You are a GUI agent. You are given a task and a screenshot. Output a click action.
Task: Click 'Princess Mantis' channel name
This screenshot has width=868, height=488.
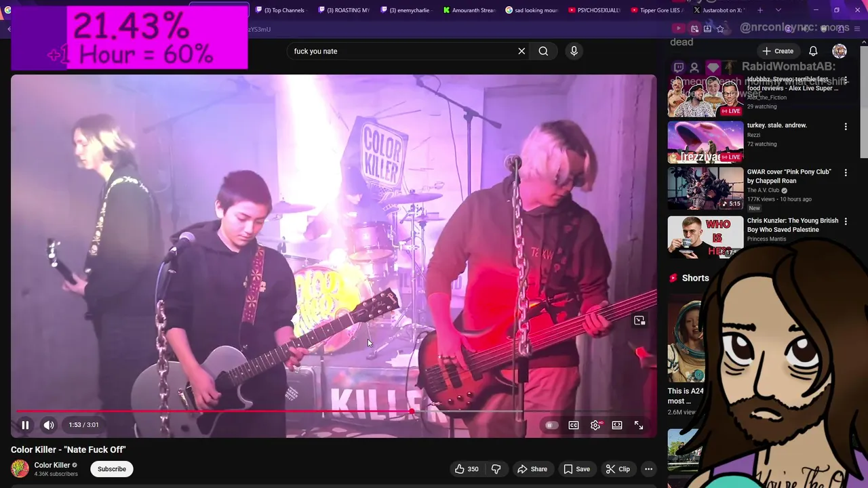pyautogui.click(x=766, y=239)
